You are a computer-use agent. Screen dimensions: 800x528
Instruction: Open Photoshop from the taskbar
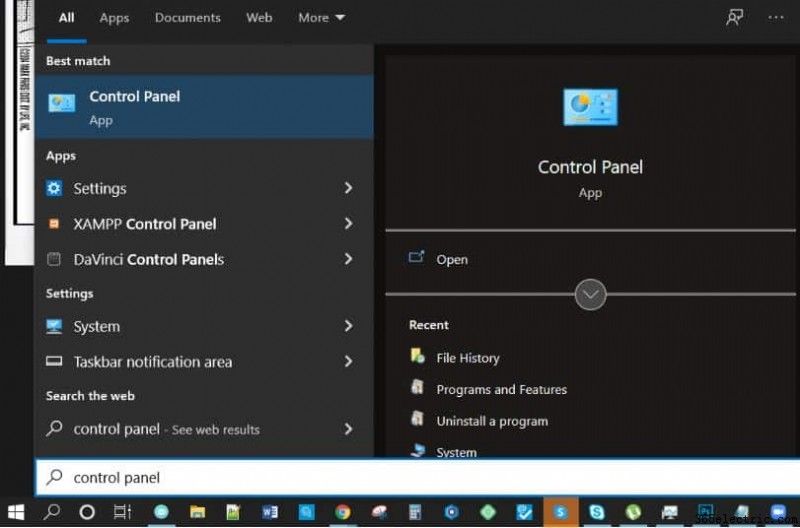click(x=706, y=512)
